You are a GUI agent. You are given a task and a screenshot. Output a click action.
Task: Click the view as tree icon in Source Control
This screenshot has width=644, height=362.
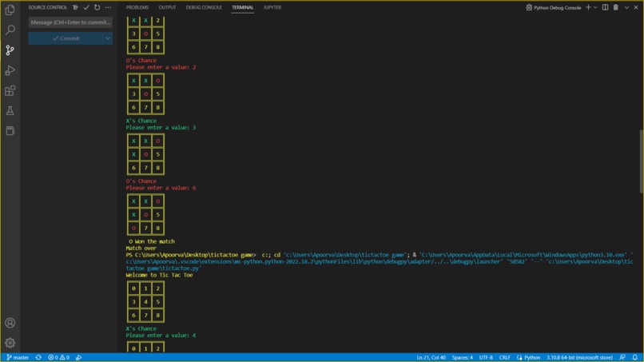(x=76, y=7)
